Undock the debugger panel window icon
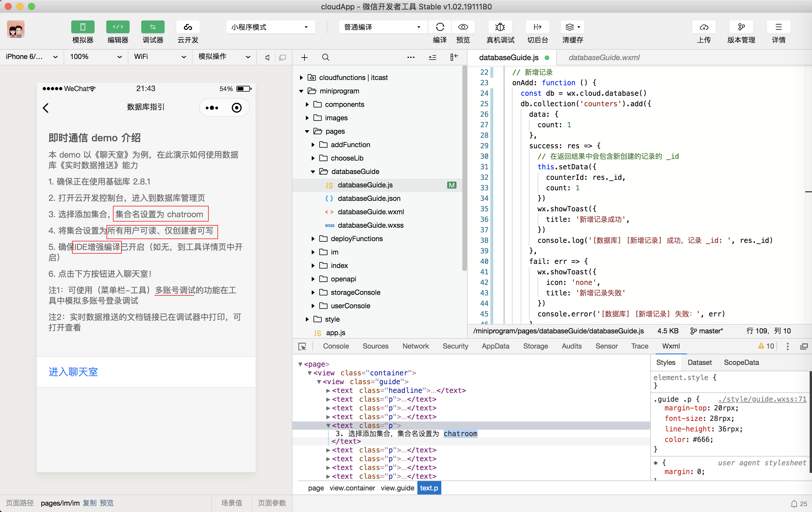812x512 pixels. [804, 346]
